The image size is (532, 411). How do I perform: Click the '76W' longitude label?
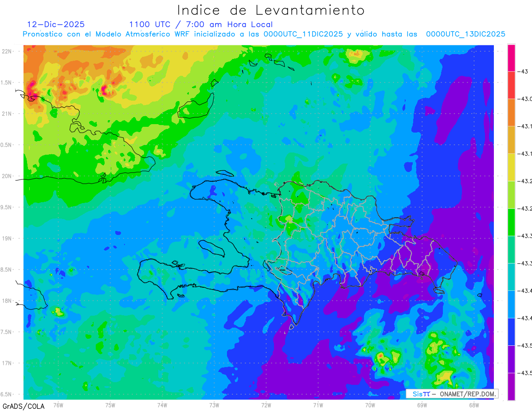pyautogui.click(x=58, y=405)
